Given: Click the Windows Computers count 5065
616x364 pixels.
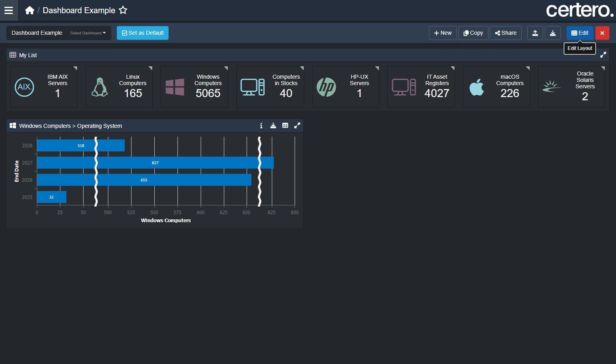Looking at the screenshot, I should 208,93.
